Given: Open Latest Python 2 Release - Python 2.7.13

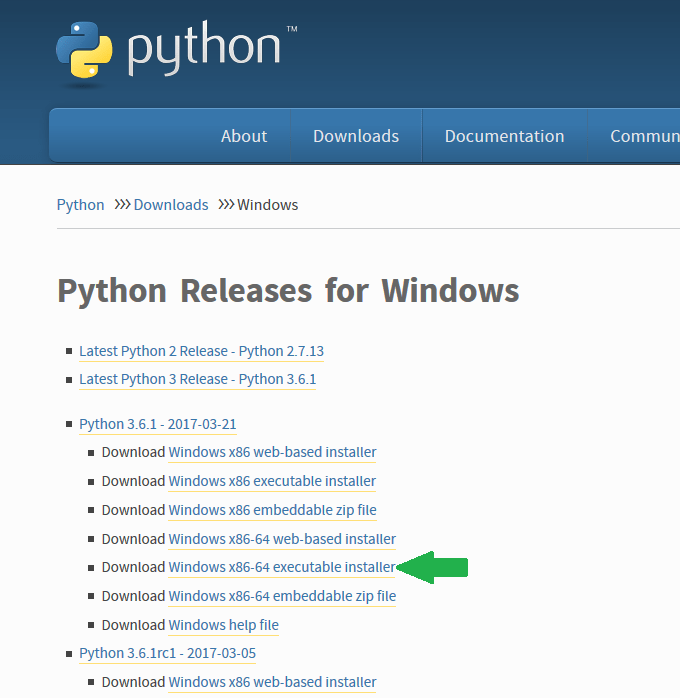Looking at the screenshot, I should (201, 351).
